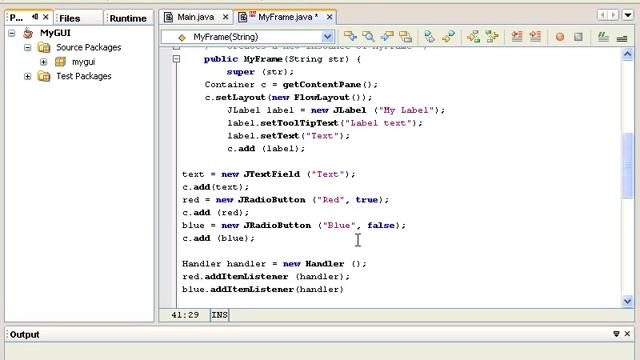Switch to the Files tab

pos(78,18)
